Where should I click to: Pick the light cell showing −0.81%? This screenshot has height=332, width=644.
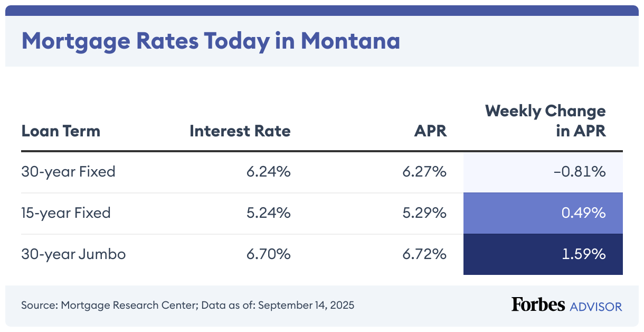tap(543, 172)
